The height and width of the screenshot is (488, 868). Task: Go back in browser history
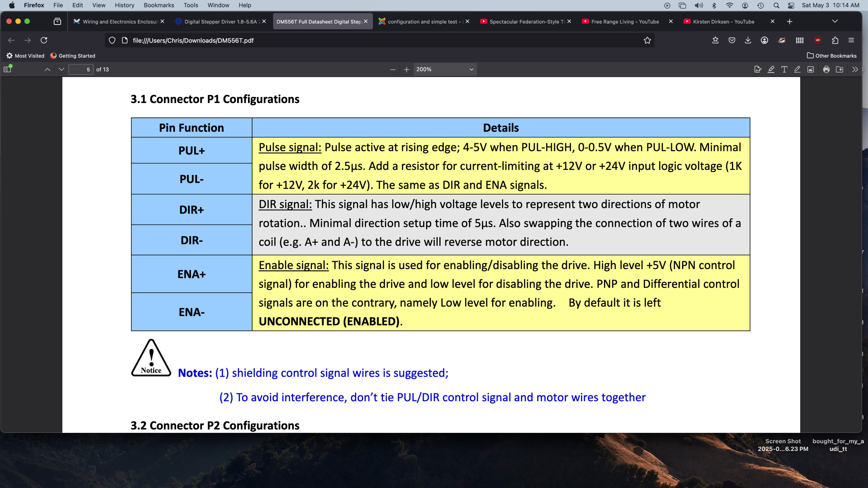pos(11,40)
